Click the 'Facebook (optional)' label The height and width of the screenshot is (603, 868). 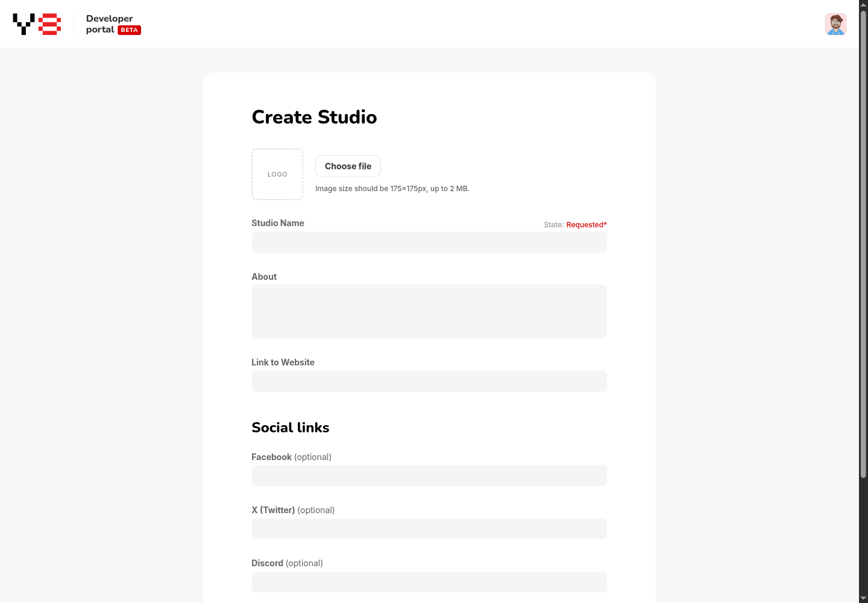click(291, 457)
